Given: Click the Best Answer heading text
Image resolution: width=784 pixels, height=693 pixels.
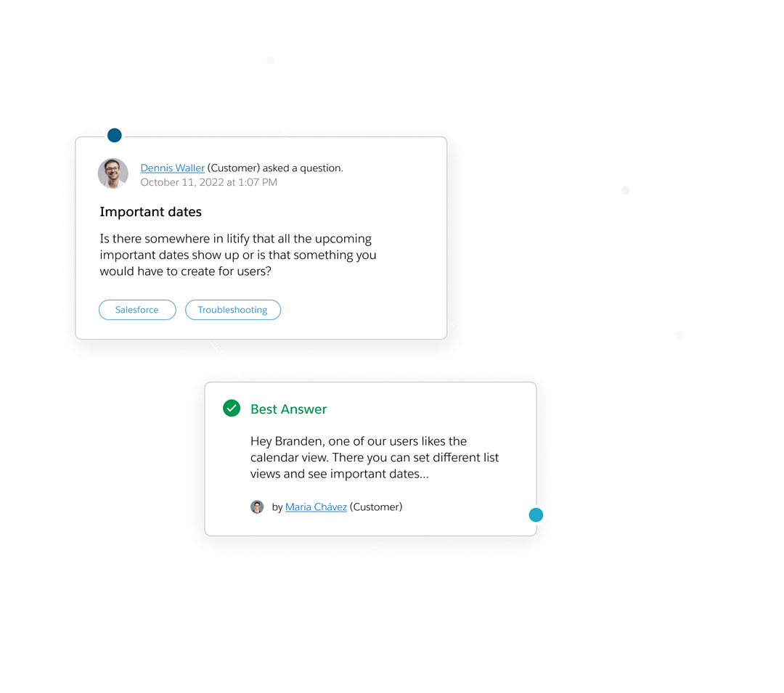Looking at the screenshot, I should (288, 409).
